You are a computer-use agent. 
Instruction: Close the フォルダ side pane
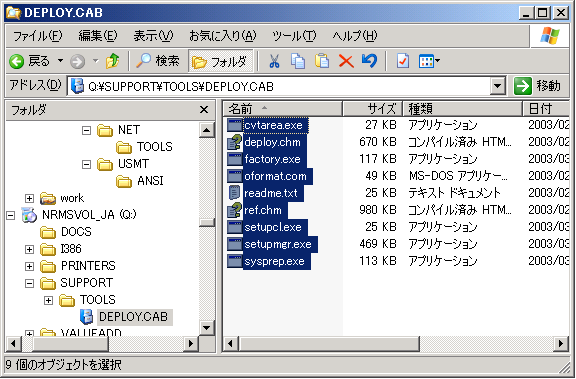tap(204, 109)
